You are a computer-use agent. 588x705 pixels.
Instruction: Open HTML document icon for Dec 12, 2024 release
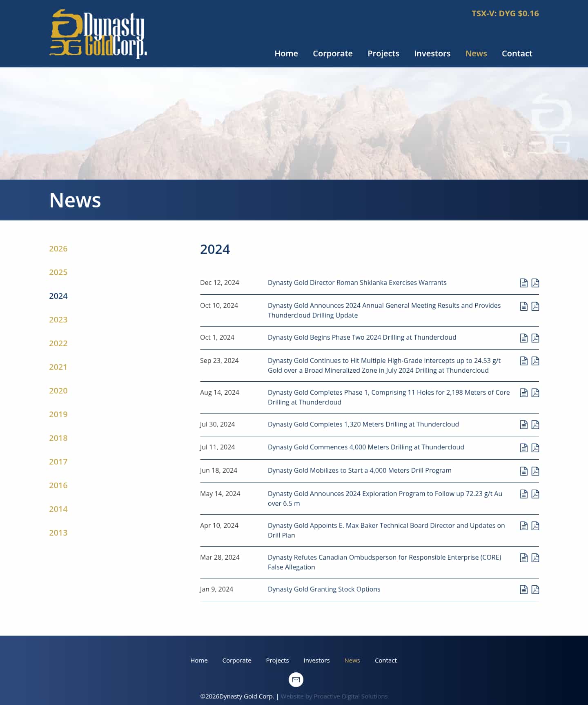[523, 283]
